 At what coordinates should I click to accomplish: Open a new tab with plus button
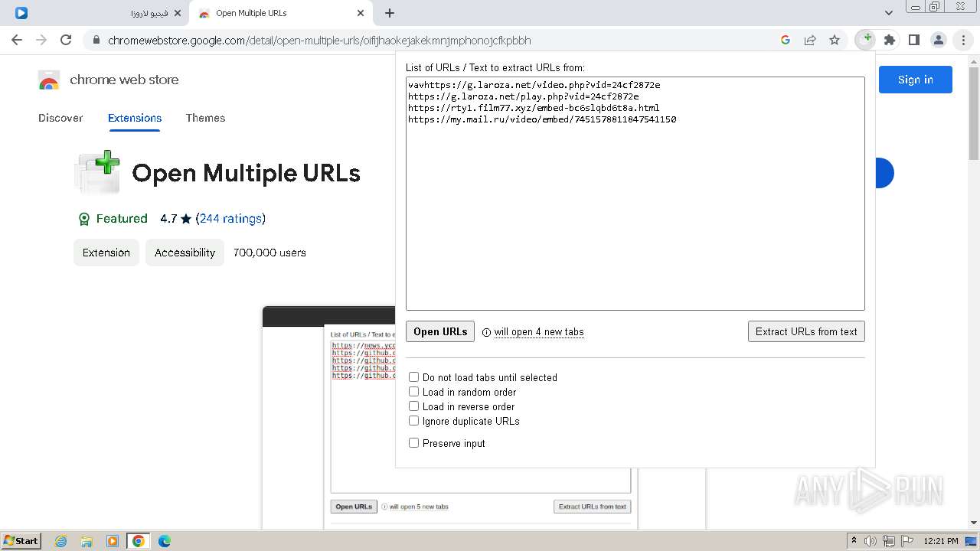[x=390, y=13]
